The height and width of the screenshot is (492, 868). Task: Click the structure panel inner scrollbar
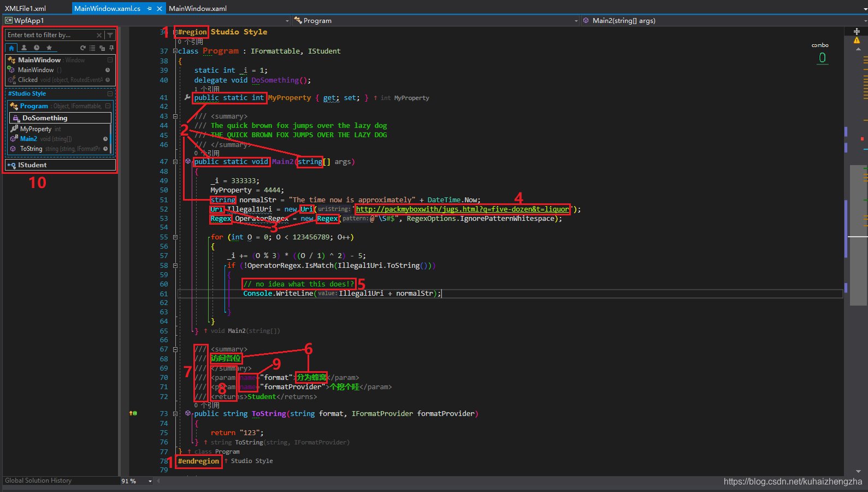click(111, 138)
